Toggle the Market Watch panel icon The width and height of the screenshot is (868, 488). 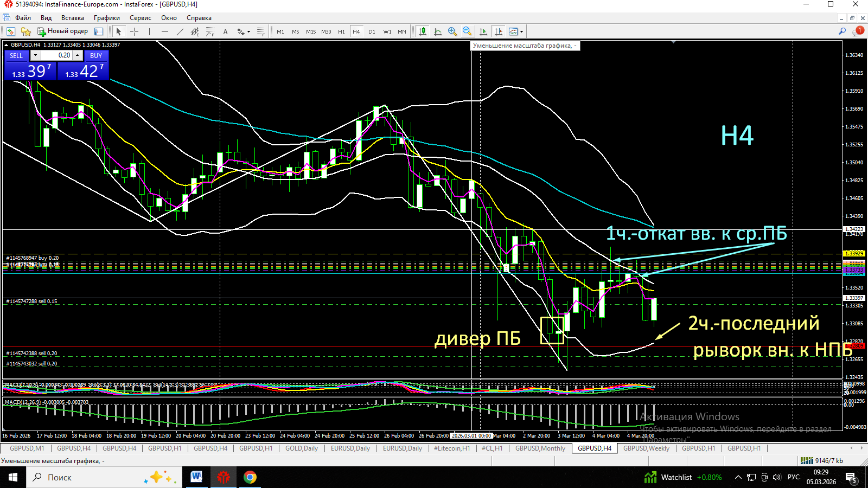click(99, 31)
